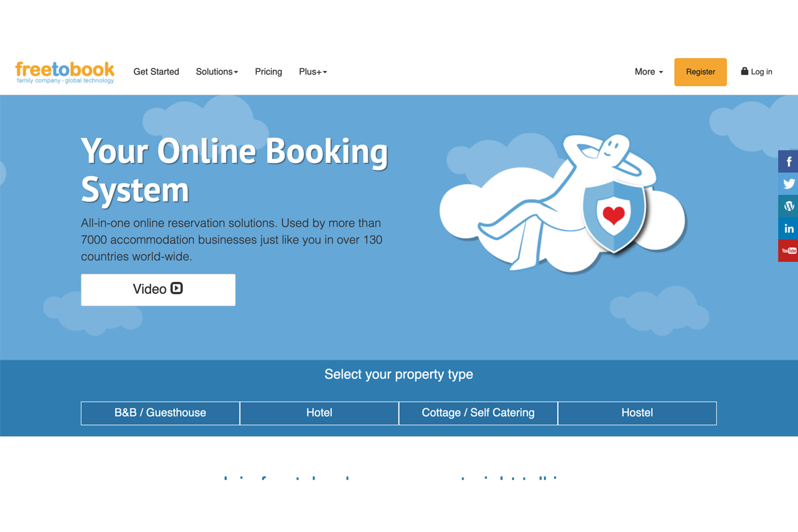The height and width of the screenshot is (532, 798).
Task: Click the orange Register button
Action: point(700,72)
